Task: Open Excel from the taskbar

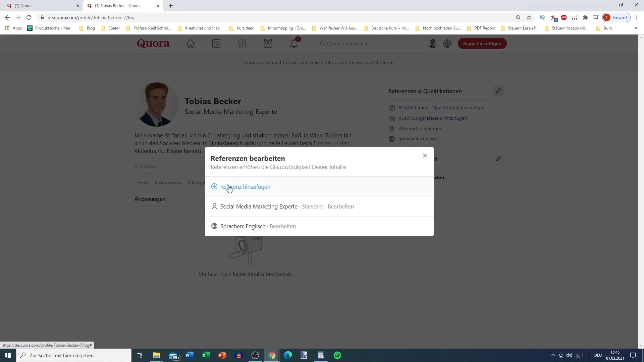Action: coord(206,355)
